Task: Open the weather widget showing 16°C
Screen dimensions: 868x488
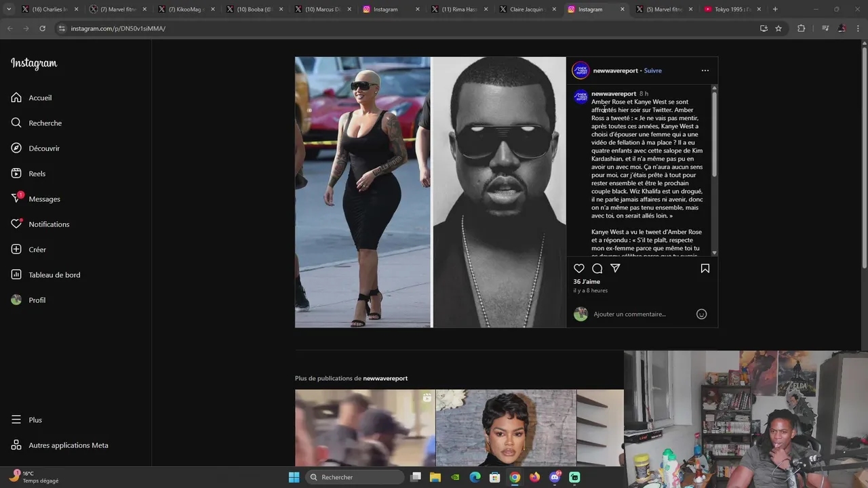Action: coord(34,477)
